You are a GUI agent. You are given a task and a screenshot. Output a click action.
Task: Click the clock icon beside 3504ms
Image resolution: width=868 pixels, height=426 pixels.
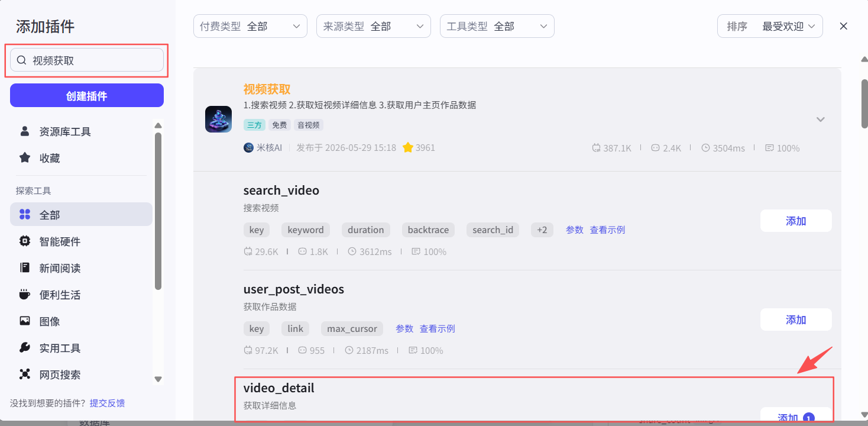point(705,148)
